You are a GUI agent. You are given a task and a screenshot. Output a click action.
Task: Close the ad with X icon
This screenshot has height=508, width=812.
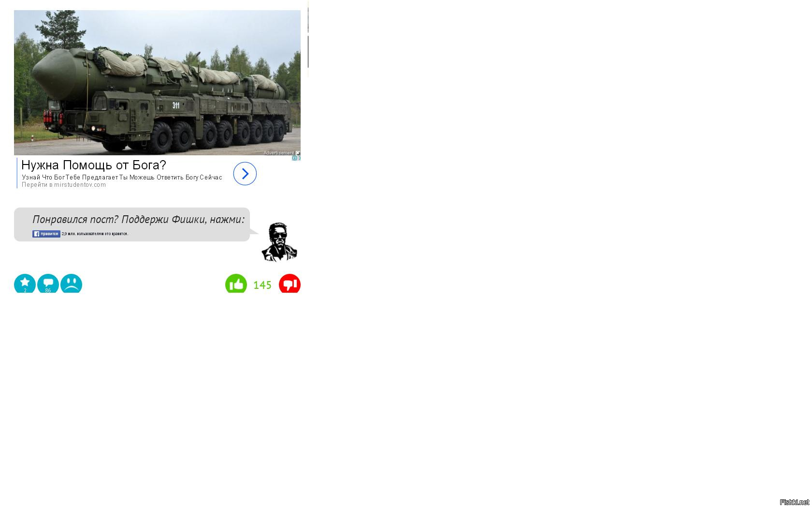(x=299, y=158)
